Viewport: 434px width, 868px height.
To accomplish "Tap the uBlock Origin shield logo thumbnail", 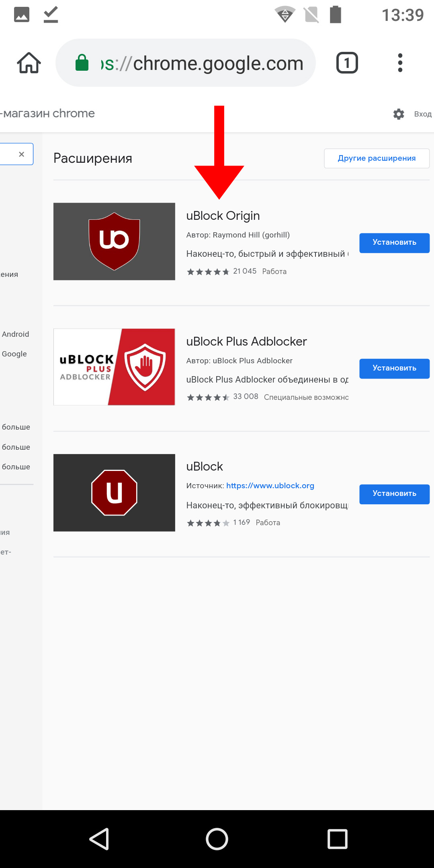I will (x=114, y=242).
